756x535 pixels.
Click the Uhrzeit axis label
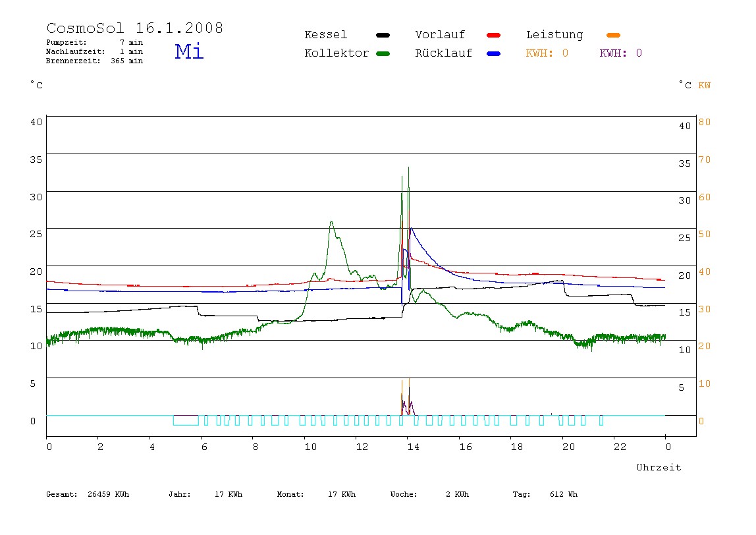[x=659, y=467]
